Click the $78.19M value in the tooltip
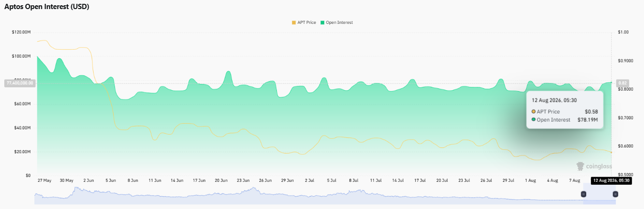The image size is (644, 209). [588, 120]
